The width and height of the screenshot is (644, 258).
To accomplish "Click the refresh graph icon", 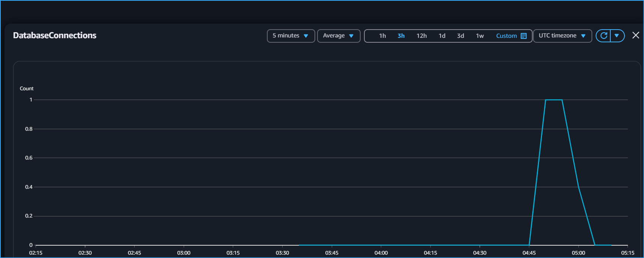I will tap(604, 36).
